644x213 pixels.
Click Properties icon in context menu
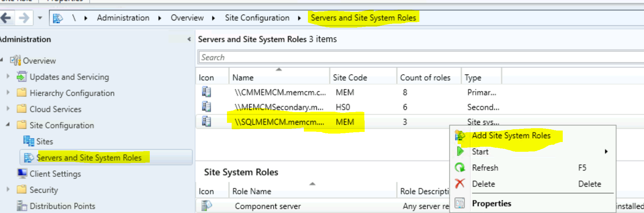pos(460,203)
